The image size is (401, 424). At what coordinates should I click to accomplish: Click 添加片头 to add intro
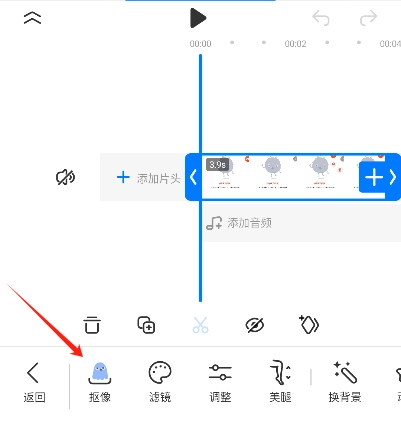(x=148, y=178)
